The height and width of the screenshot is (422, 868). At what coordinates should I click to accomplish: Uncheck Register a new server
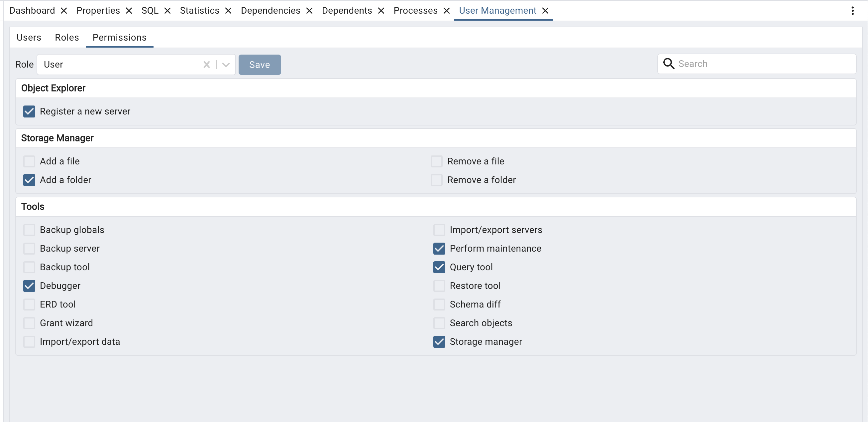pyautogui.click(x=29, y=111)
